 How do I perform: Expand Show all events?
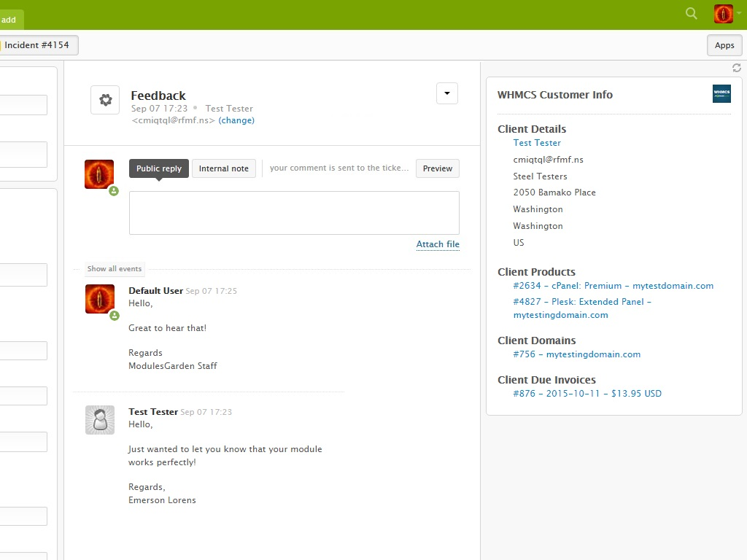(115, 269)
